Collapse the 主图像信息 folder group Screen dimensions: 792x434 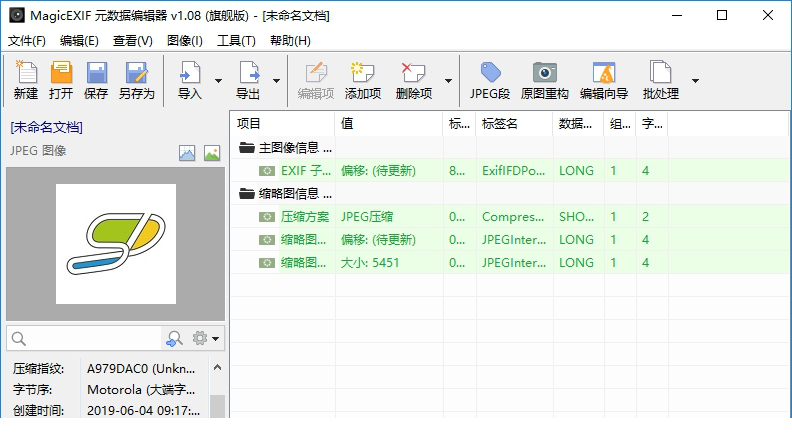pos(247,149)
